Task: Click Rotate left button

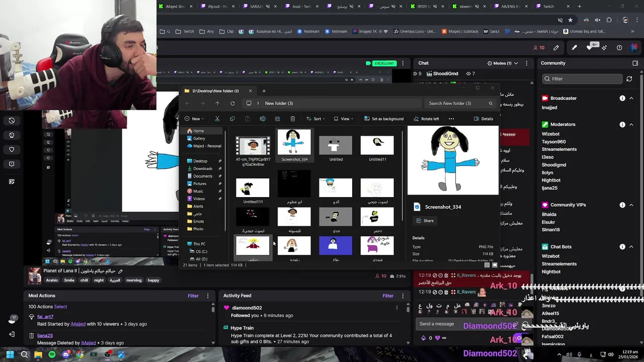Action: 426,119
